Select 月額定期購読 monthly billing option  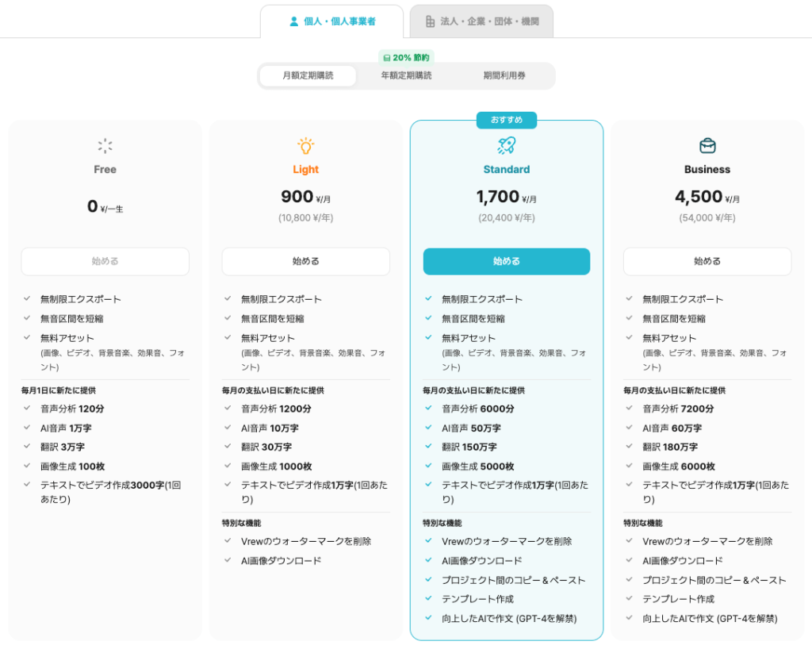[308, 76]
